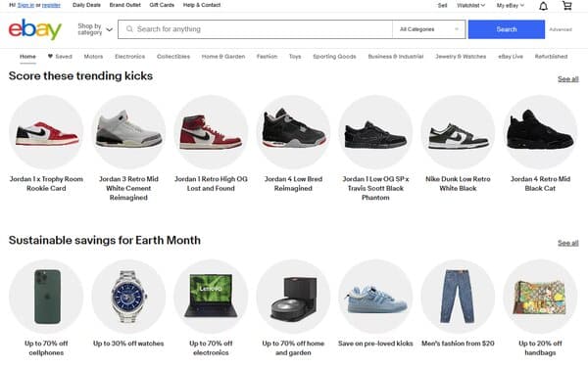
Task: Open Nike Dunk Low Retro shoe image
Action: [458, 132]
